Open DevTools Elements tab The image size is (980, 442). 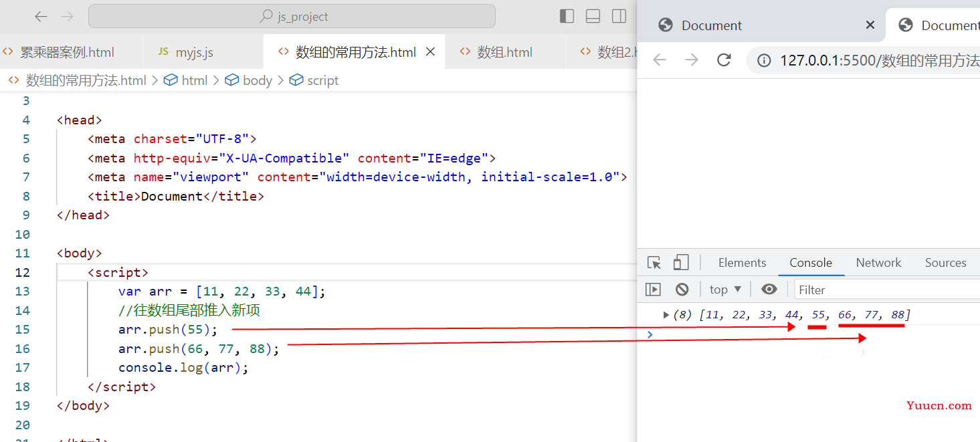click(x=742, y=263)
